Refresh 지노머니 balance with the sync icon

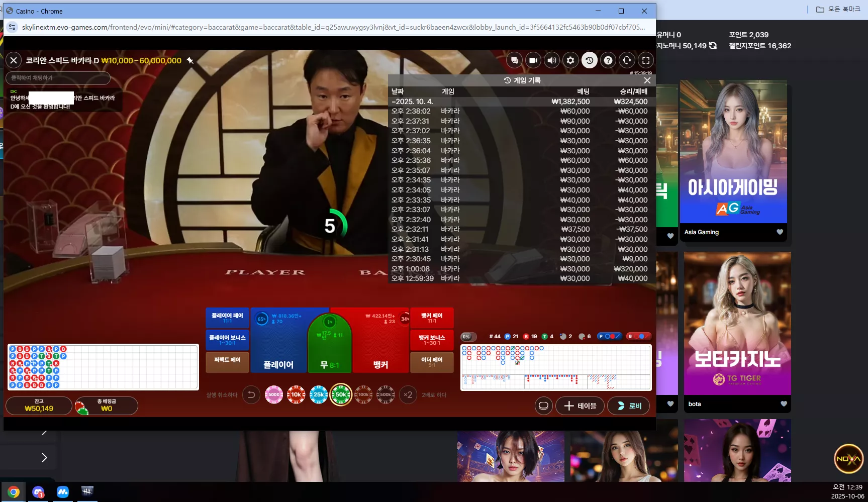click(713, 46)
